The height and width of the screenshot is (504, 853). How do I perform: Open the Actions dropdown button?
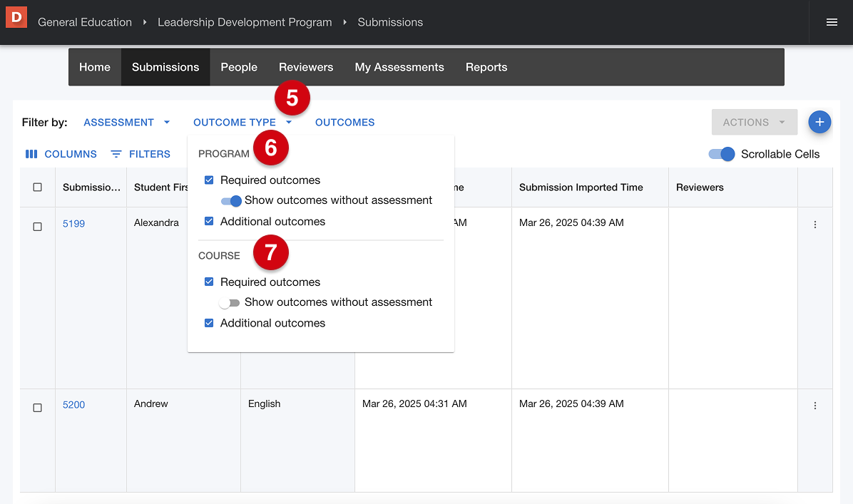pos(754,123)
